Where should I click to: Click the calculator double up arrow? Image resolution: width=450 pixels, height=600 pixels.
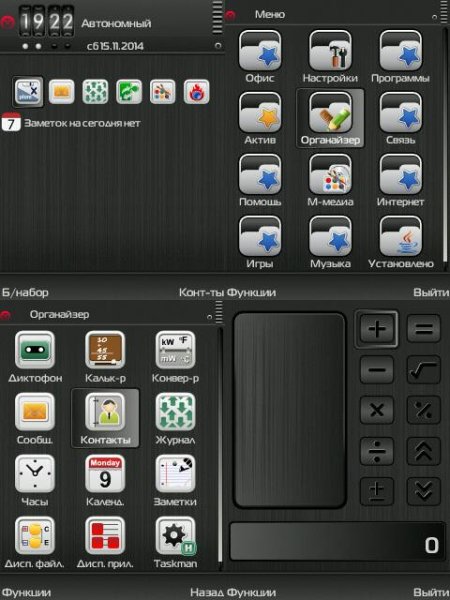(424, 451)
